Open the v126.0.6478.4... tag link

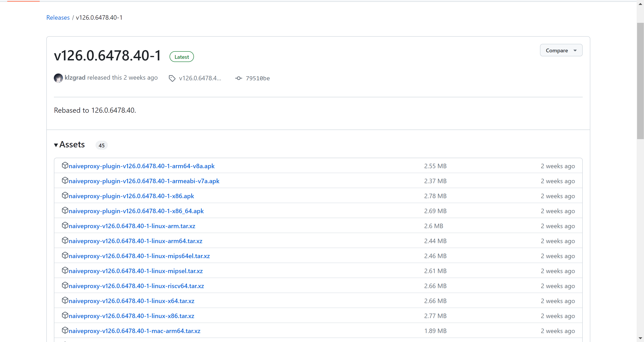(x=200, y=78)
